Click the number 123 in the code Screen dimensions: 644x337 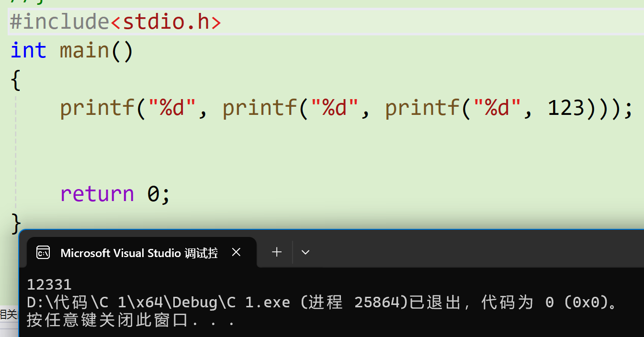tap(566, 108)
